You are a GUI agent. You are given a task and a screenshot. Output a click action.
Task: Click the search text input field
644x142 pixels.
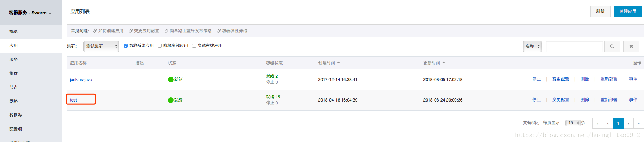574,46
